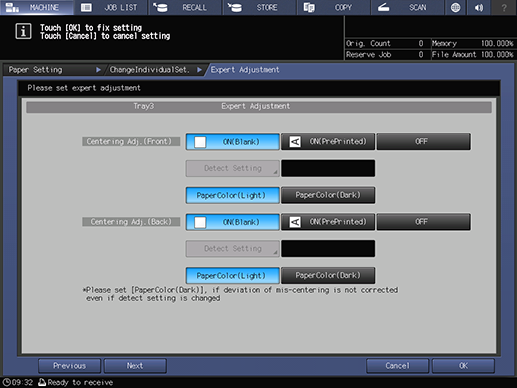Turn OFF Centering Adj.(Back)
This screenshot has width=517, height=388.
pyautogui.click(x=424, y=222)
